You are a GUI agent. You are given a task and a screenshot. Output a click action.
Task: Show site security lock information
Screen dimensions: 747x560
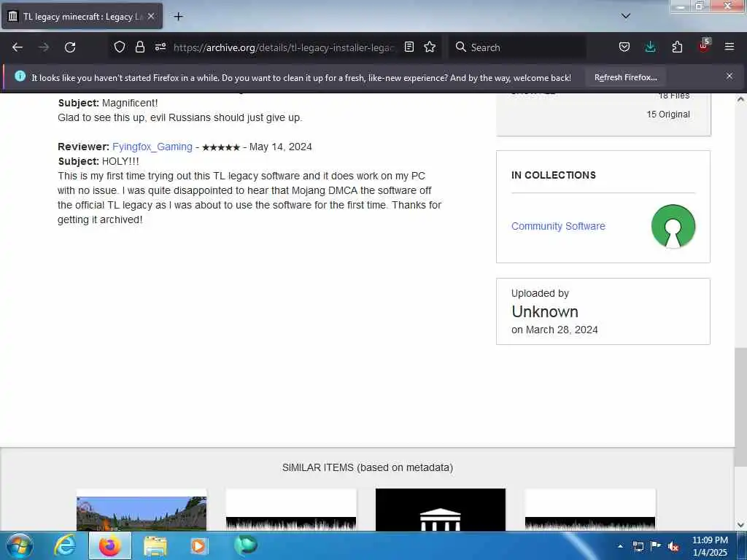139,47
